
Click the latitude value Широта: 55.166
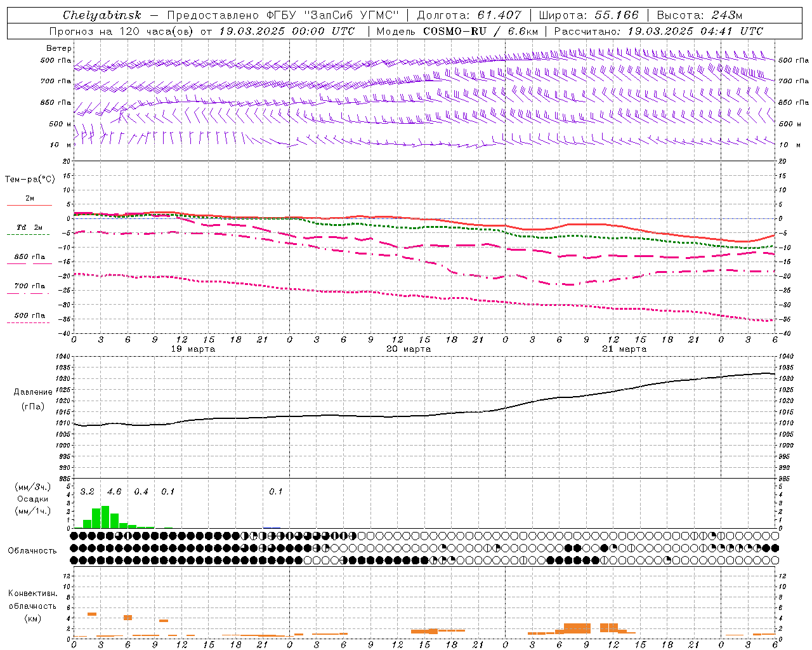589,15
